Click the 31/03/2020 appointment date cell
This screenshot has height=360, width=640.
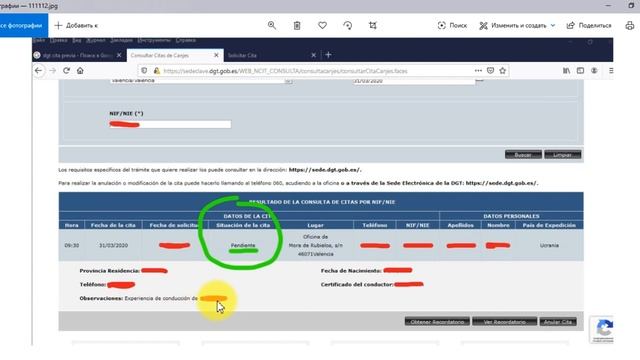[x=113, y=245]
